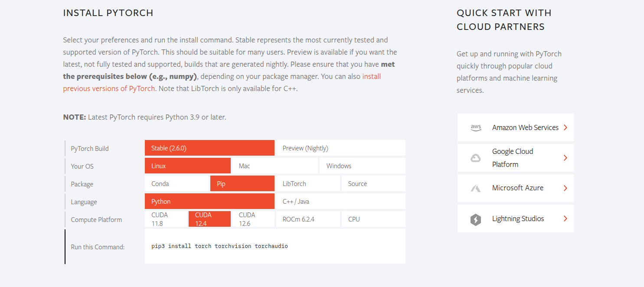This screenshot has width=644, height=287.
Task: Switch language to C++ / Java
Action: pos(340,202)
